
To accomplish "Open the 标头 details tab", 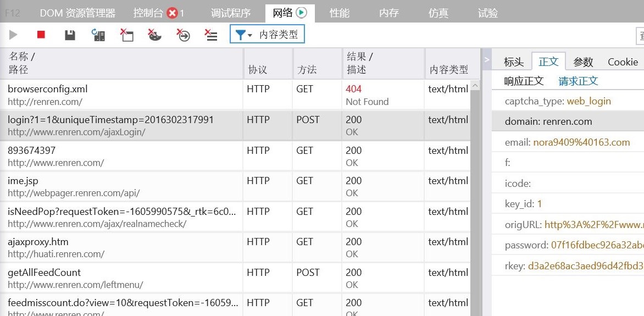I will coord(514,62).
